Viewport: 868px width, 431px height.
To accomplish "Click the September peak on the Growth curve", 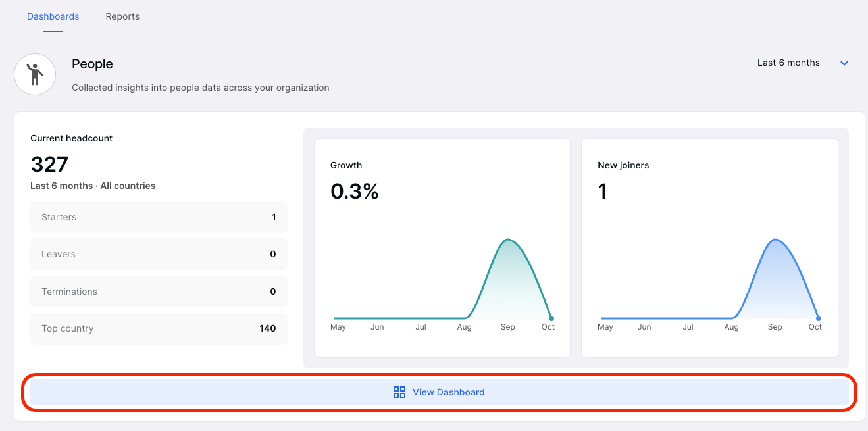I will pos(507,240).
